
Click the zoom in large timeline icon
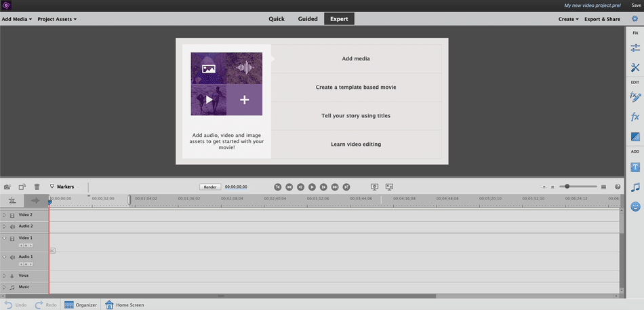click(604, 187)
